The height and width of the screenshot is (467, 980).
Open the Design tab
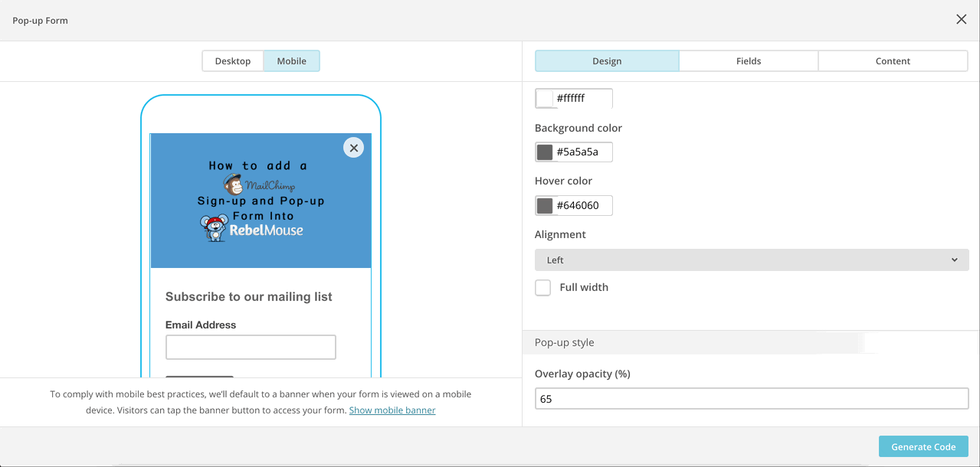click(x=606, y=61)
